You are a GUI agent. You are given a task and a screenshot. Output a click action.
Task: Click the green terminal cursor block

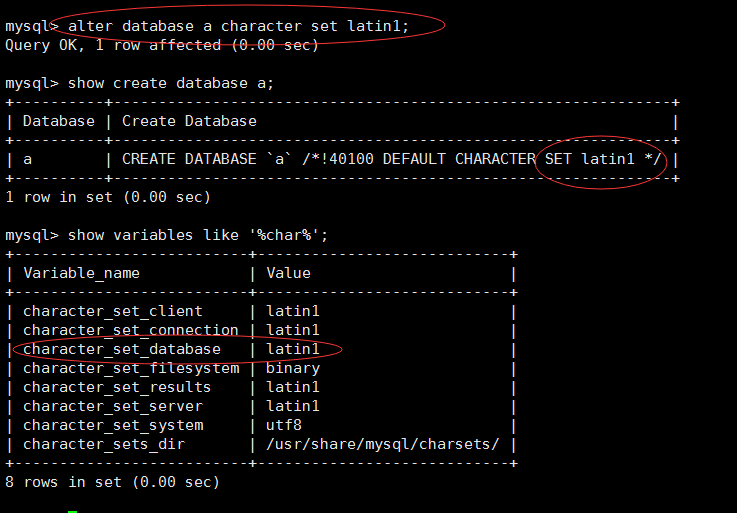tap(72, 511)
